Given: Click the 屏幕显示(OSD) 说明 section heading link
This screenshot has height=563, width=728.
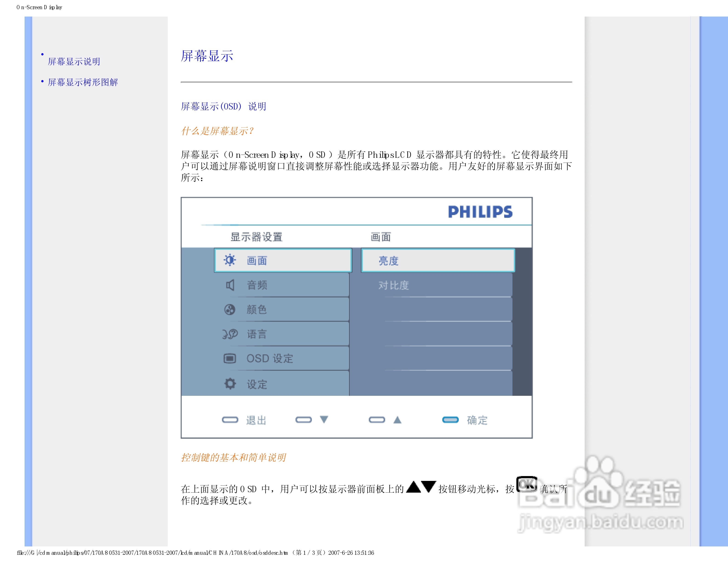Looking at the screenshot, I should pyautogui.click(x=223, y=106).
